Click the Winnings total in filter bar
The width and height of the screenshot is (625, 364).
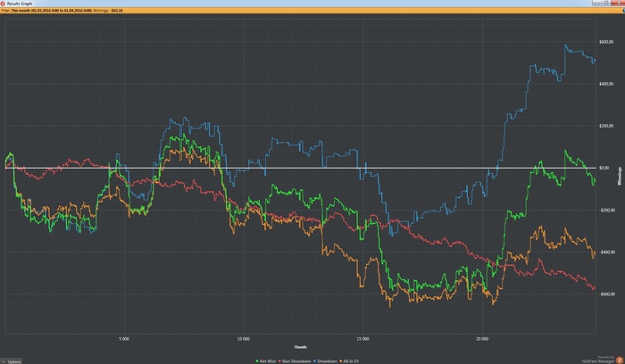(108, 11)
